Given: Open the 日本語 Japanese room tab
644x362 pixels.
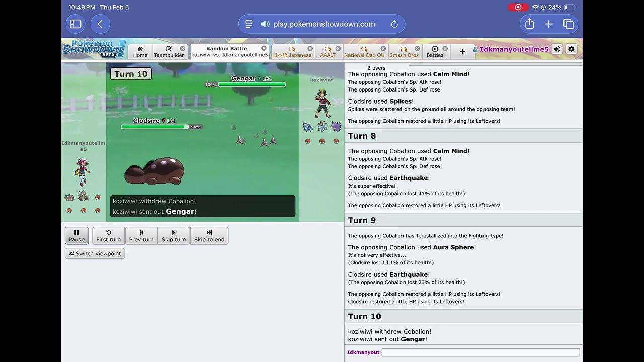Looking at the screenshot, I should [x=292, y=52].
